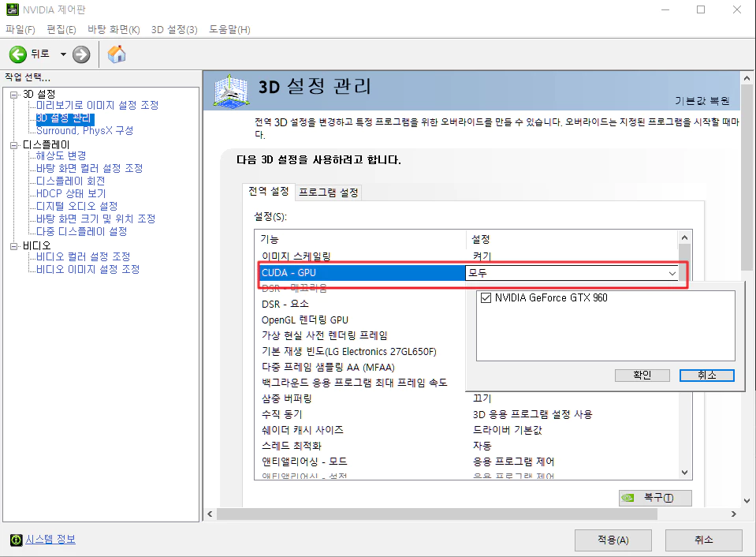
Task: Select the 스레드 최적화 row
Action: click(467, 446)
